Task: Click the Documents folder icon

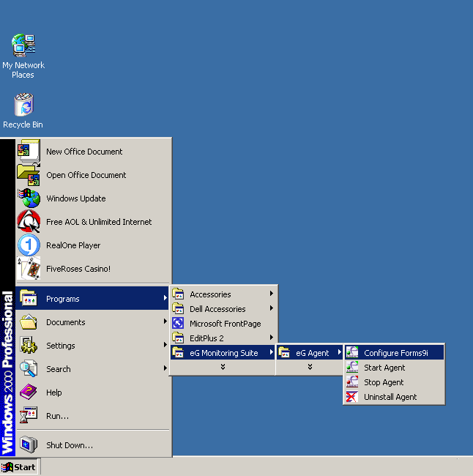Action: click(29, 321)
